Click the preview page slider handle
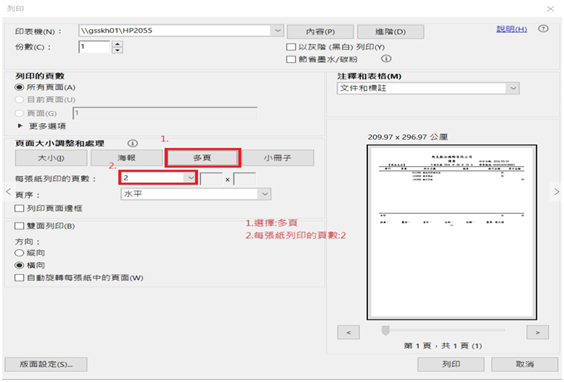564x382 pixels. point(385,330)
